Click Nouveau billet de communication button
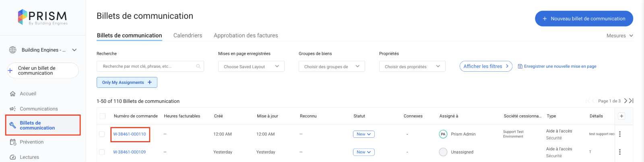Image resolution: width=644 pixels, height=162 pixels. (584, 19)
